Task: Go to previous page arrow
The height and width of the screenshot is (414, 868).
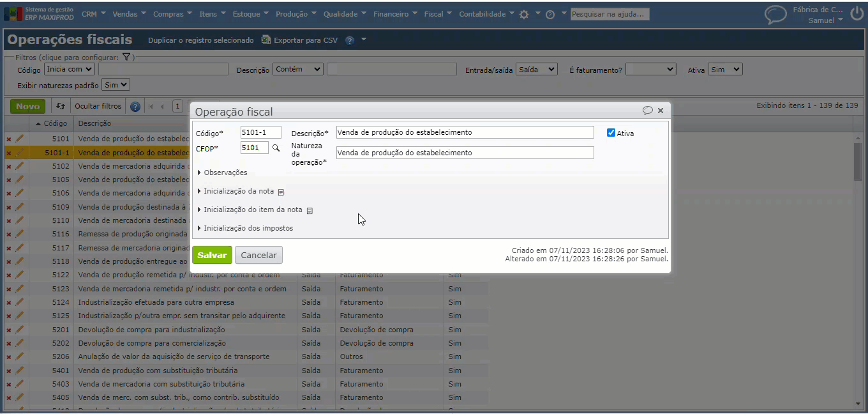Action: [x=163, y=107]
